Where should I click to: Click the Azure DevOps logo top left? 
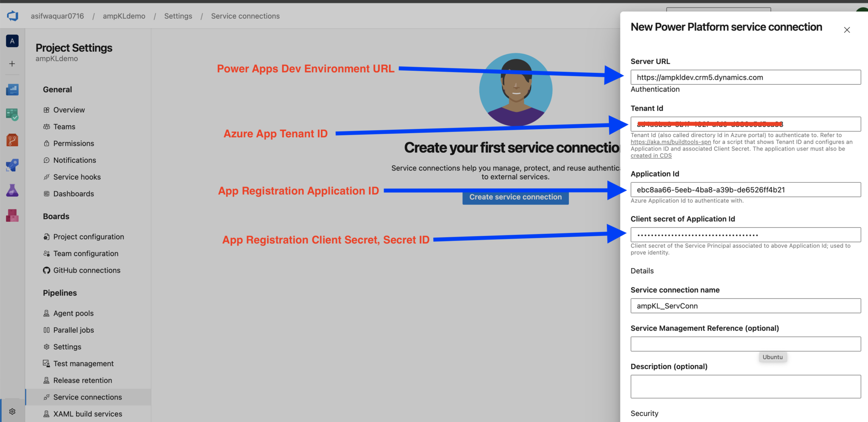click(x=12, y=16)
